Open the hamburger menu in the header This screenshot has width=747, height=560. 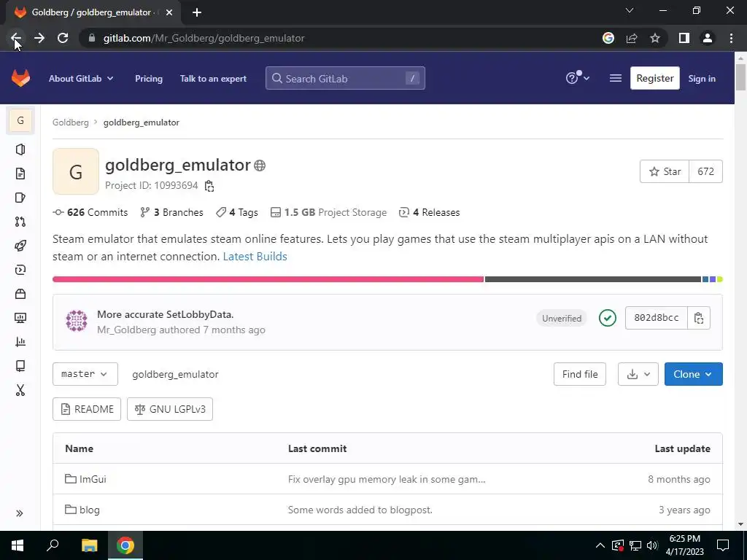[x=616, y=78]
